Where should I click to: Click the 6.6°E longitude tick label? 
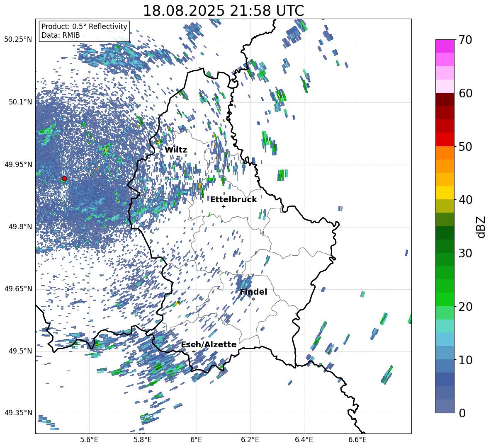pyautogui.click(x=357, y=440)
